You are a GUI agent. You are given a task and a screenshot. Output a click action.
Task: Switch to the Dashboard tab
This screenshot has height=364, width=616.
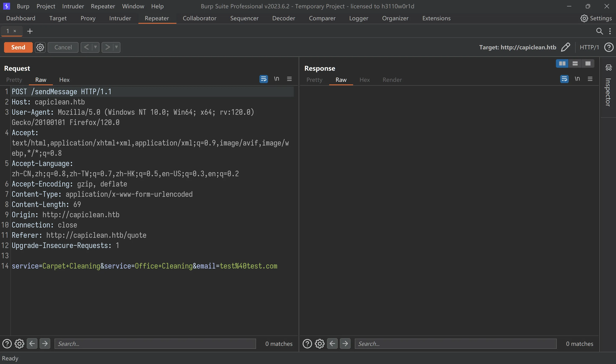pyautogui.click(x=21, y=18)
